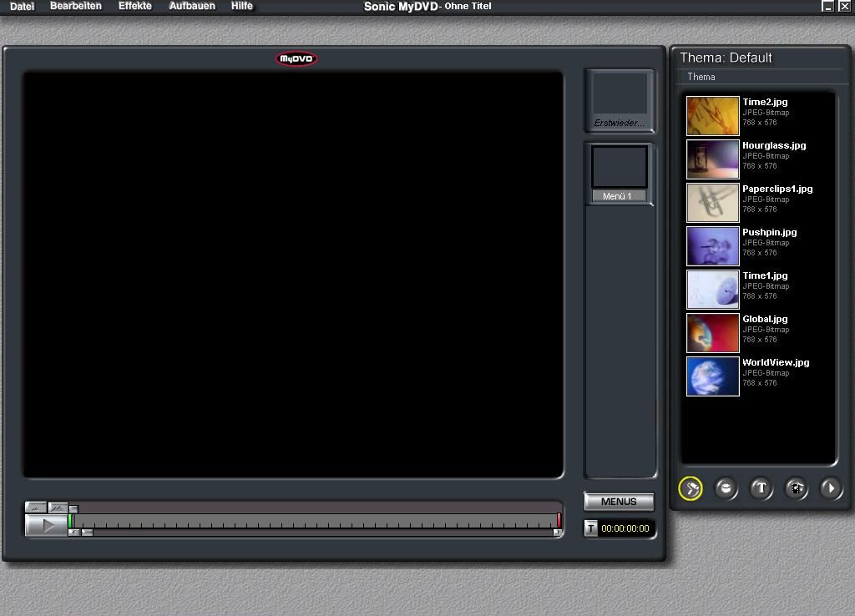
Task: Choose the Pushpin.jpg theme thumbnail
Action: pos(713,246)
